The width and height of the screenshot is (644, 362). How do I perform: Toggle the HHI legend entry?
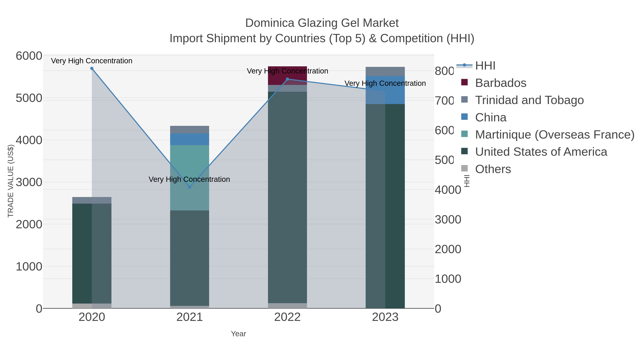coord(476,65)
